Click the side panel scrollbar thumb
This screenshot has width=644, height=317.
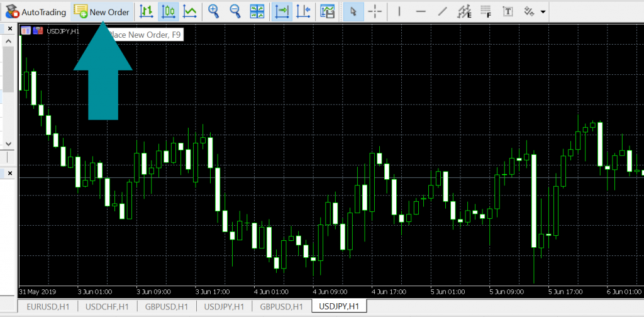[9, 69]
